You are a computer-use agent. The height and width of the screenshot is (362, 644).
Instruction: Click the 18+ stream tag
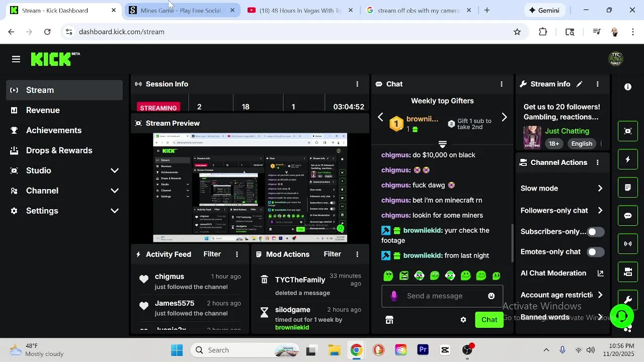(554, 143)
